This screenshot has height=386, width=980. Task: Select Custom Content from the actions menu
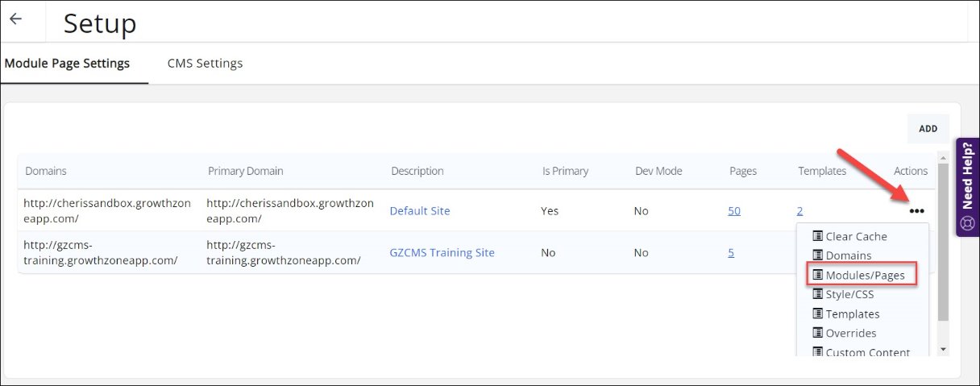867,352
